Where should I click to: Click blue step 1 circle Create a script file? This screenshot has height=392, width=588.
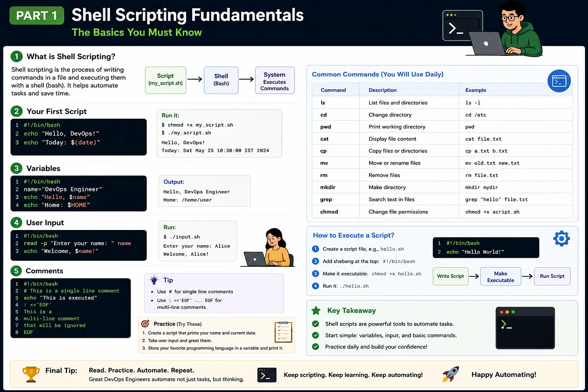point(316,249)
